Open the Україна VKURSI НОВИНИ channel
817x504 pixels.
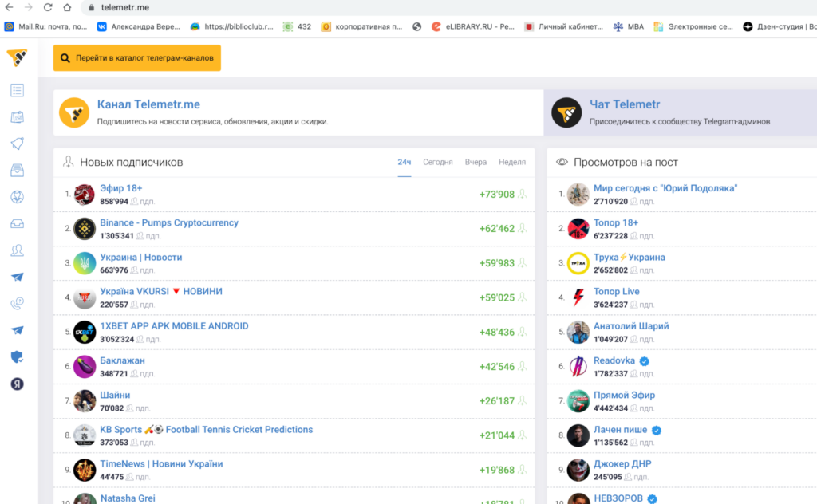pyautogui.click(x=161, y=292)
